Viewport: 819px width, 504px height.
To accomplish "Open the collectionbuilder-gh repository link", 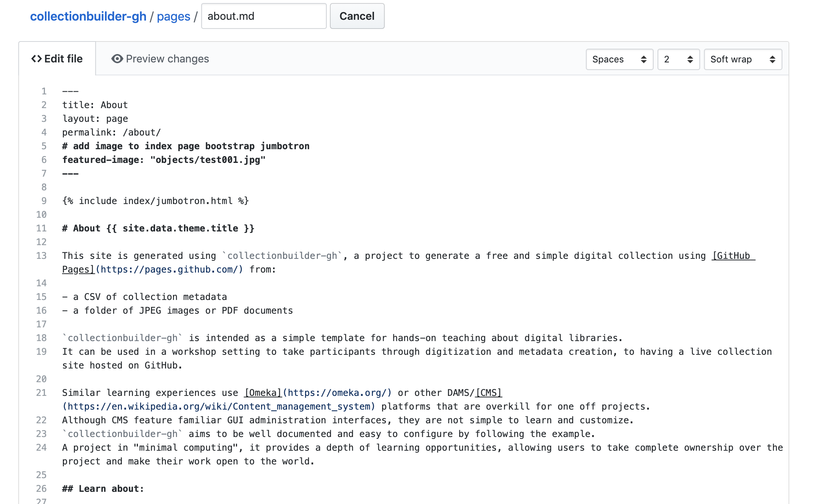I will 88,16.
